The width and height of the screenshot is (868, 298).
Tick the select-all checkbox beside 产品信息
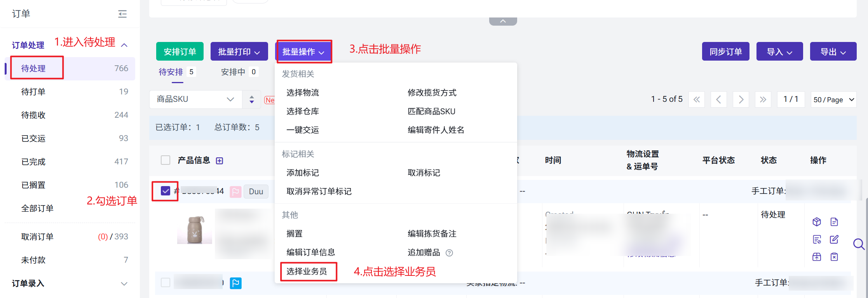[166, 160]
